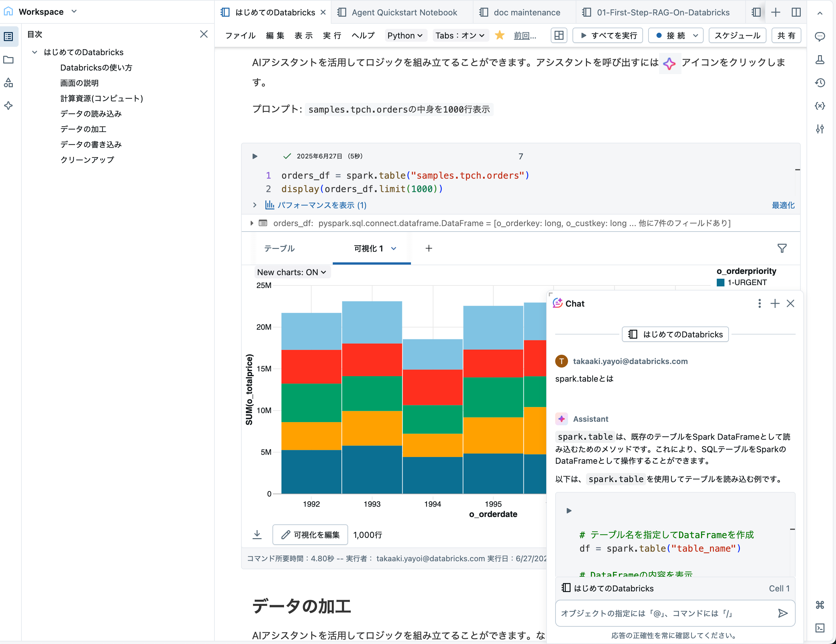
Task: Open notebook version history (clock icon)
Action: 820,83
